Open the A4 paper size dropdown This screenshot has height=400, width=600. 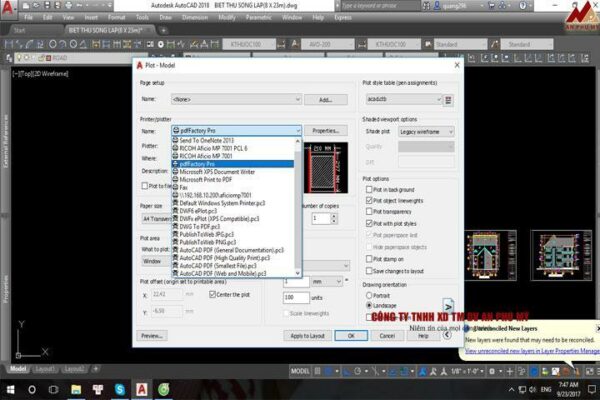click(x=156, y=219)
